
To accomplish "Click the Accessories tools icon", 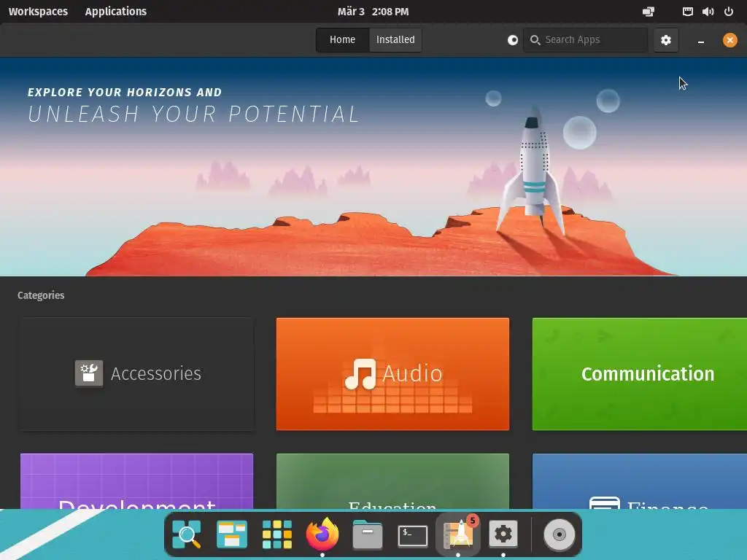I will (x=89, y=373).
